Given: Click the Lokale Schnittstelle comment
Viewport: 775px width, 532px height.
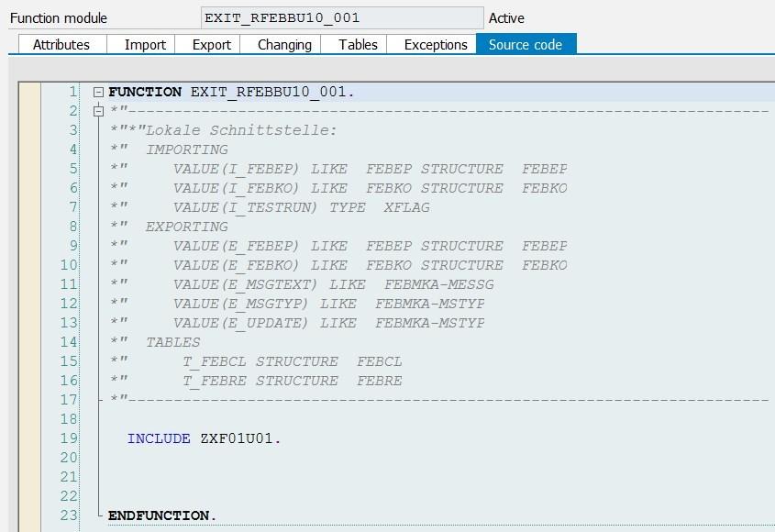Looking at the screenshot, I should [241, 130].
